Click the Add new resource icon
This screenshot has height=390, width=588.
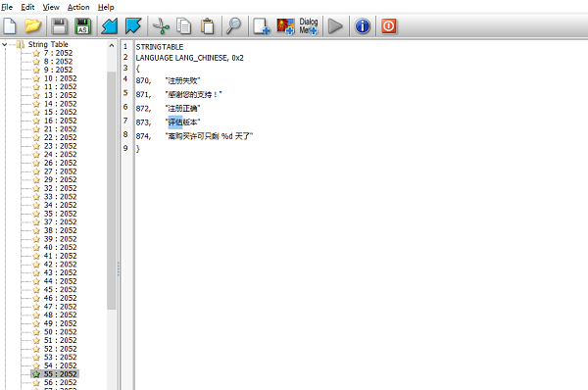262,26
